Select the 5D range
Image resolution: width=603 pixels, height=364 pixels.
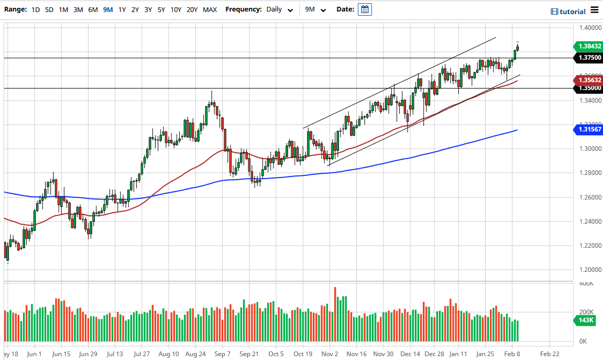pos(49,9)
